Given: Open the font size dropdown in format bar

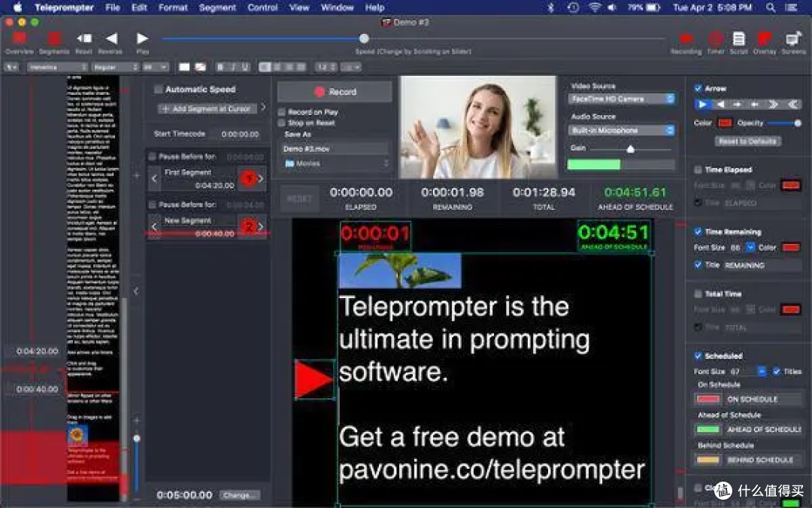Looking at the screenshot, I should pyautogui.click(x=156, y=67).
